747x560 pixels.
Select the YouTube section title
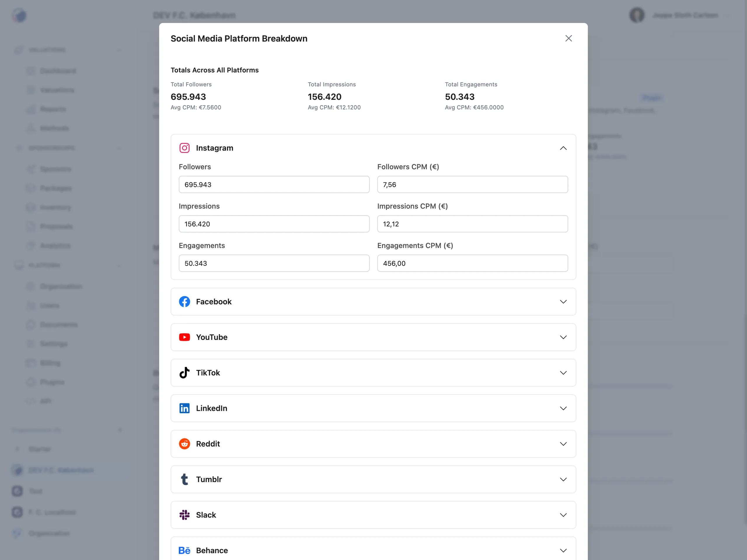click(212, 337)
